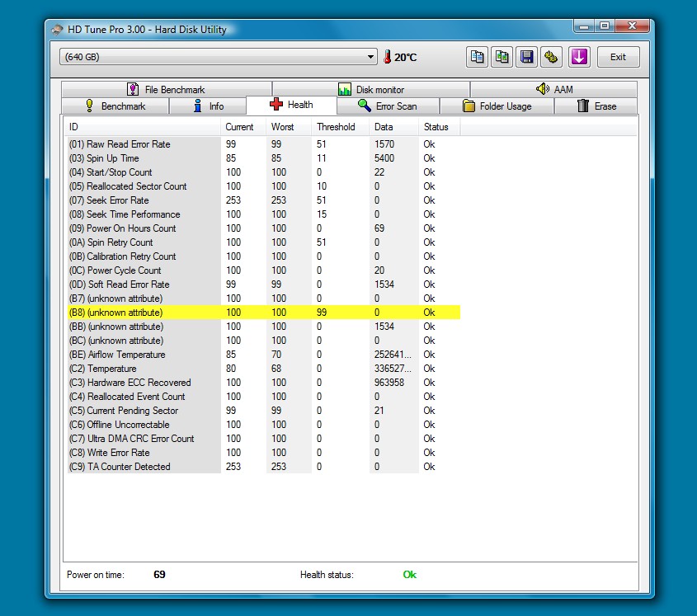Select the (BC) unknown attribute row
Image resolution: width=697 pixels, height=616 pixels.
click(264, 341)
